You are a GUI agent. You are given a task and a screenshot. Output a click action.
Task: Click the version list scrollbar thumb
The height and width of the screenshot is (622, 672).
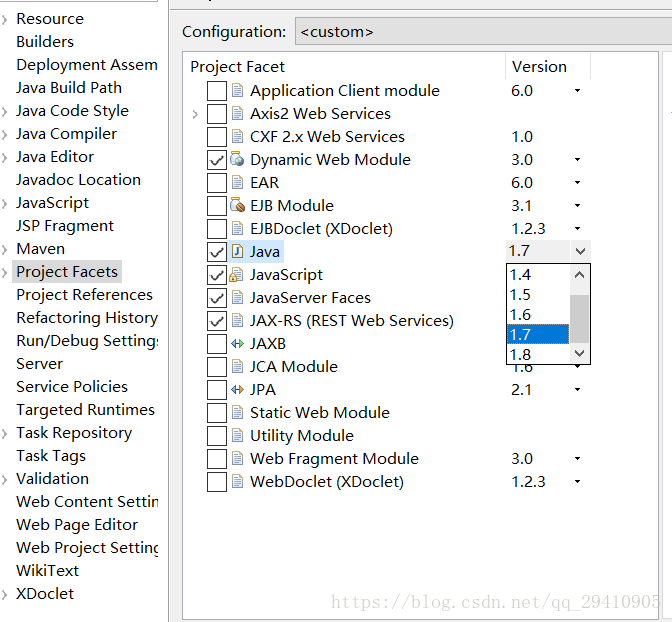pos(579,319)
